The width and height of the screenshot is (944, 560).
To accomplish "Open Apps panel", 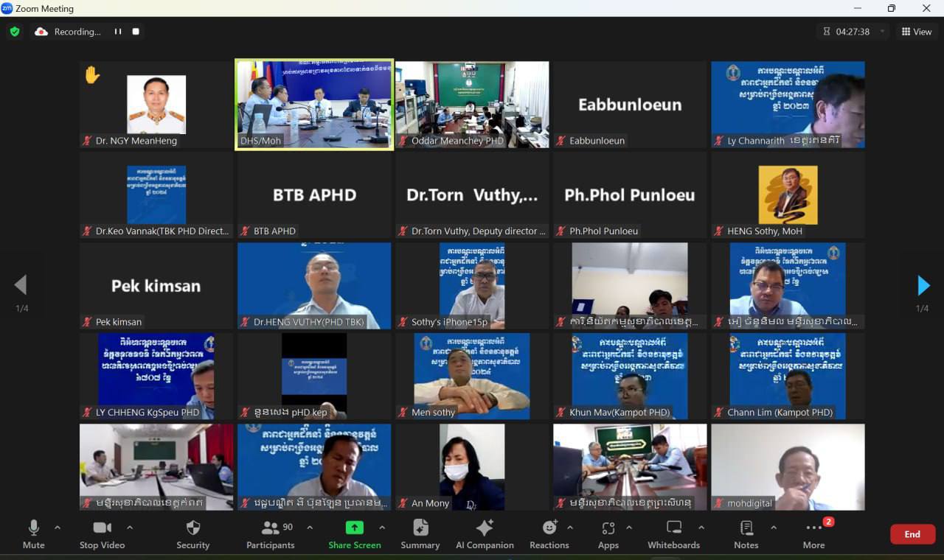I will (608, 534).
